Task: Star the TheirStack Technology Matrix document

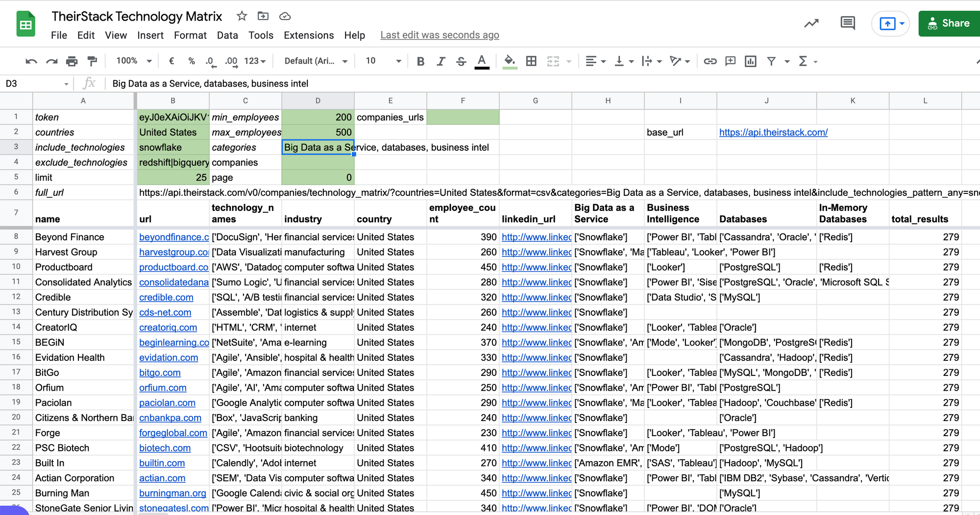Action: [242, 16]
